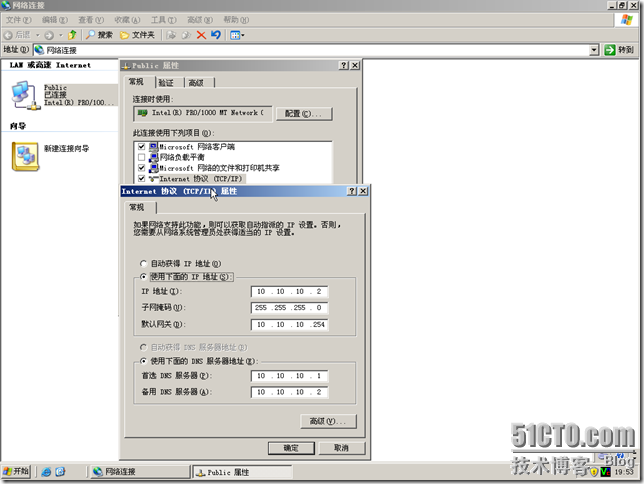Expand the address bar dropdown
The height and width of the screenshot is (484, 644).
[594, 50]
